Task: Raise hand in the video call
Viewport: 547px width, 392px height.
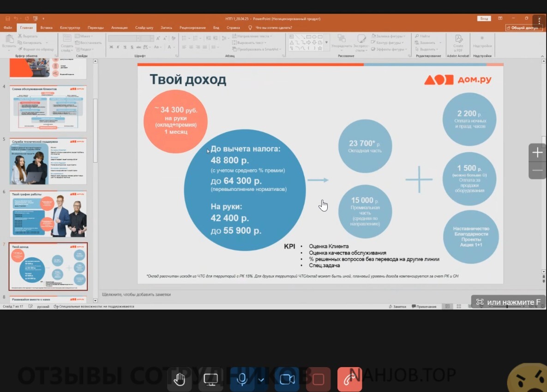Action: point(179,380)
